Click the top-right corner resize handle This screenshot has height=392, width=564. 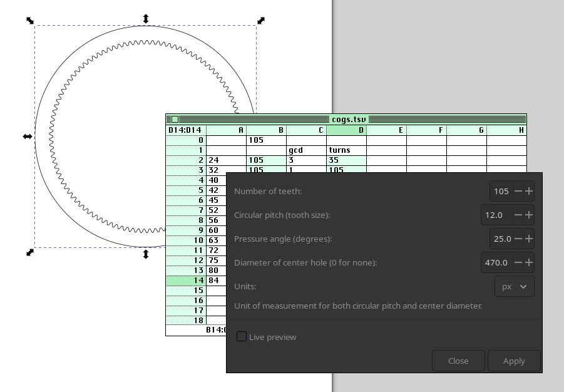[261, 21]
